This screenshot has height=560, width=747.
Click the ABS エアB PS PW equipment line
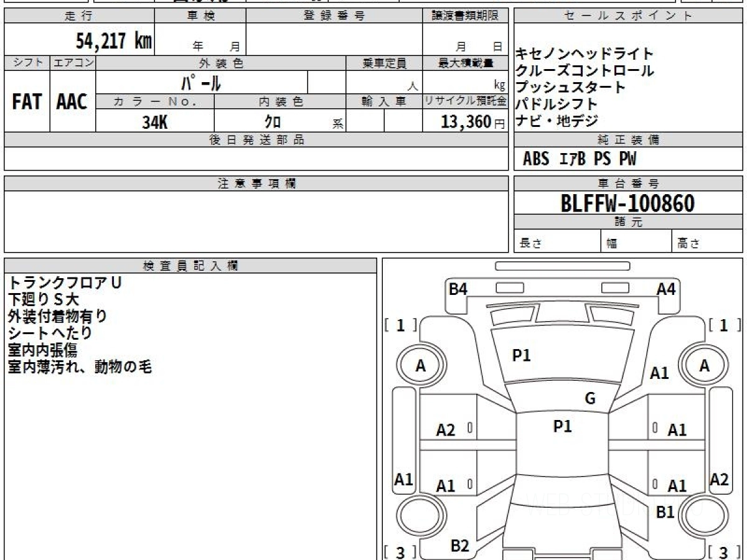(580, 159)
